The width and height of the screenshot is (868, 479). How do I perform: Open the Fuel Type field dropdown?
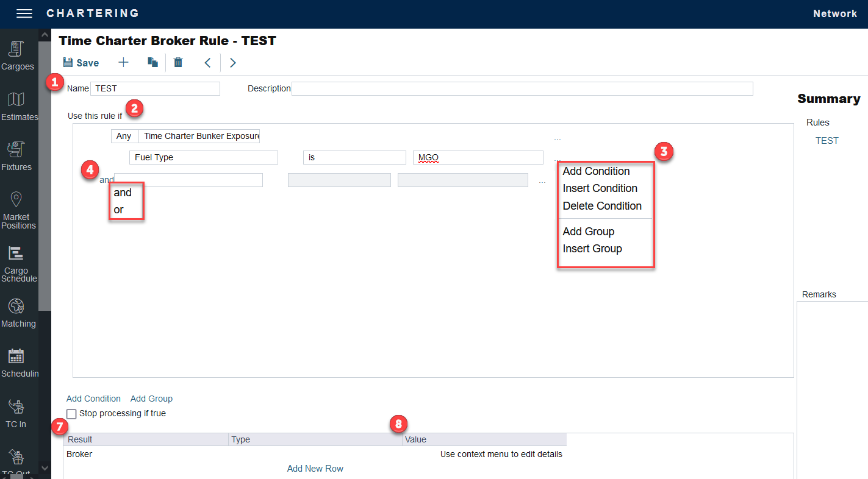[x=203, y=157]
